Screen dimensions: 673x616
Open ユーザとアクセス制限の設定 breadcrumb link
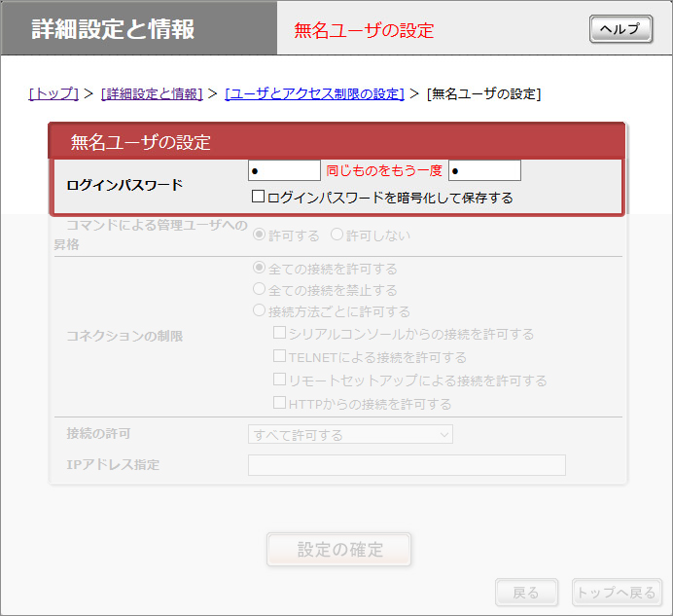pos(314,93)
